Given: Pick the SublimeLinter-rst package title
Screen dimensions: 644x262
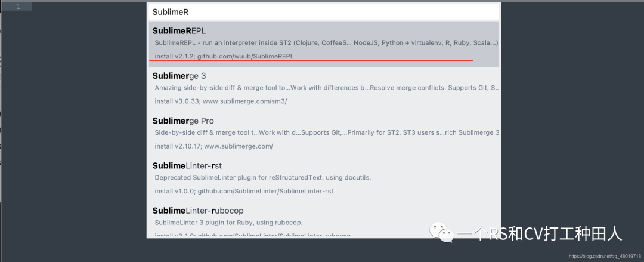Looking at the screenshot, I should click(187, 165).
